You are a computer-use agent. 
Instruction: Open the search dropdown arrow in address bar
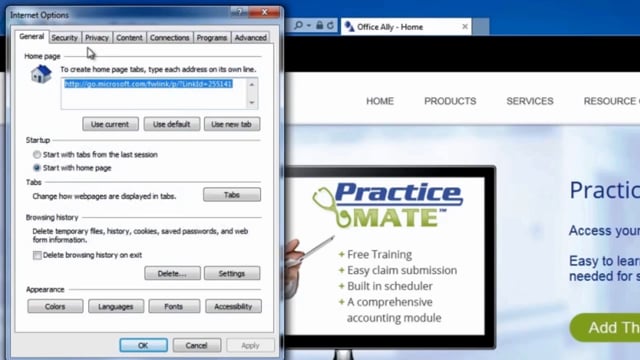point(309,26)
